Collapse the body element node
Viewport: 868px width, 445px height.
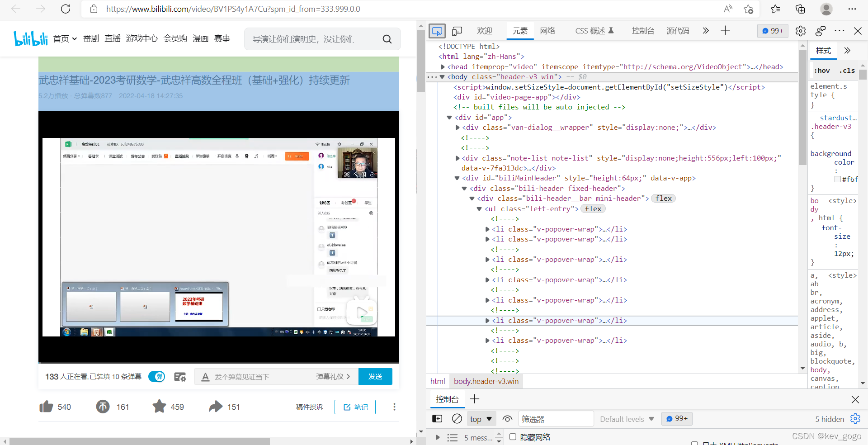442,77
